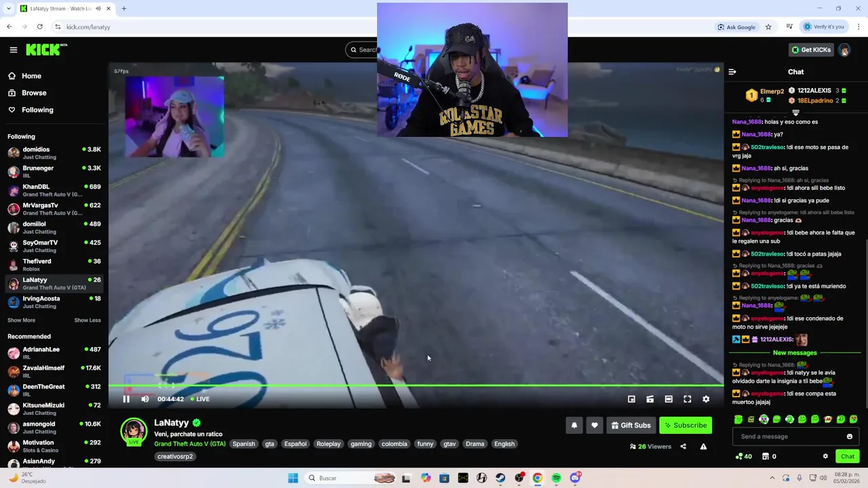Click LaNatyy streamer avatar

pos(134,432)
